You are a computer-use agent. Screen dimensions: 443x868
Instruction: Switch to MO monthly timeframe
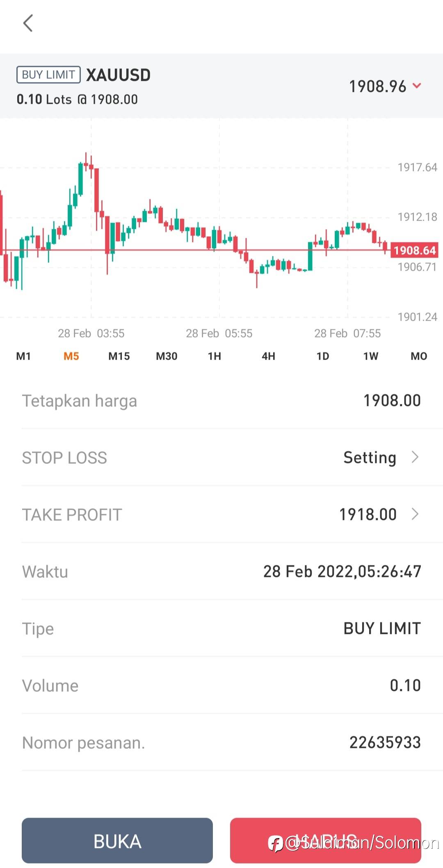pyautogui.click(x=419, y=356)
